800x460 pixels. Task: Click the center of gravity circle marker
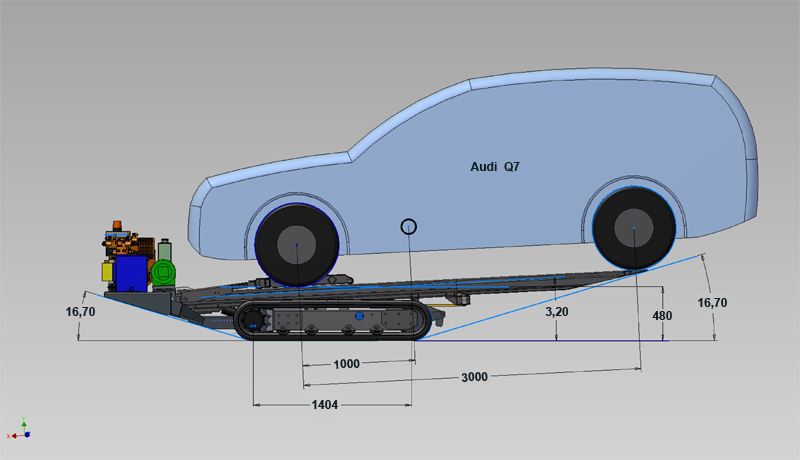(409, 226)
